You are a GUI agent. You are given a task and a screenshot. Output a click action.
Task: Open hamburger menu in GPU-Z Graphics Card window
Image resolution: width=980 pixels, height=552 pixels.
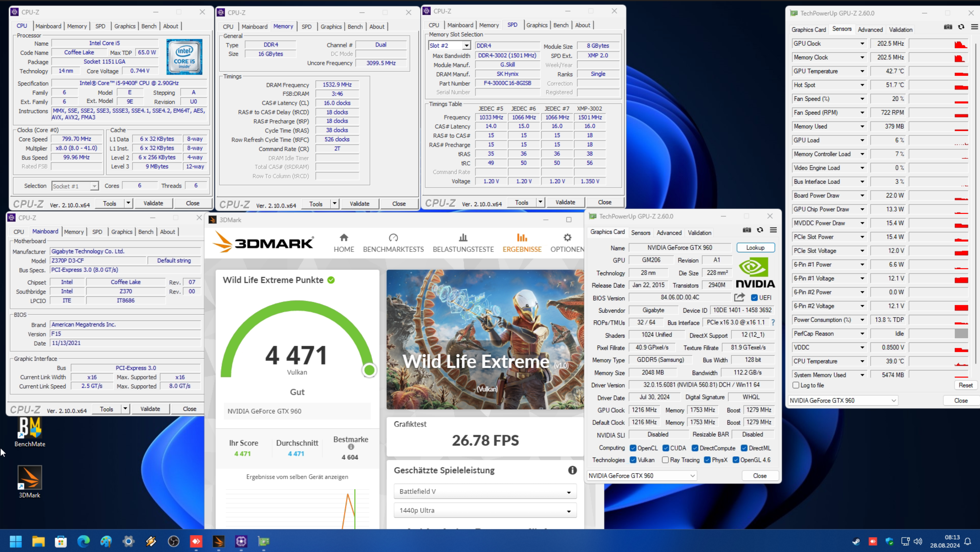tap(773, 230)
